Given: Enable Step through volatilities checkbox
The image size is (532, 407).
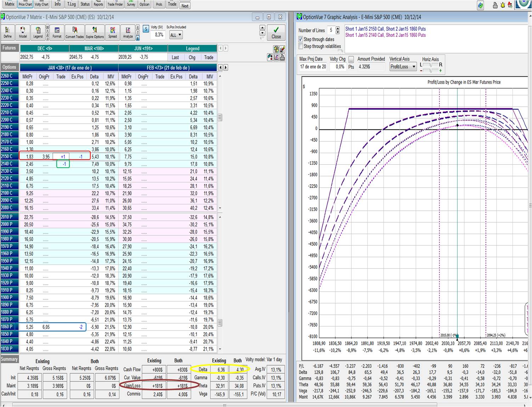Looking at the screenshot, I should [301, 46].
